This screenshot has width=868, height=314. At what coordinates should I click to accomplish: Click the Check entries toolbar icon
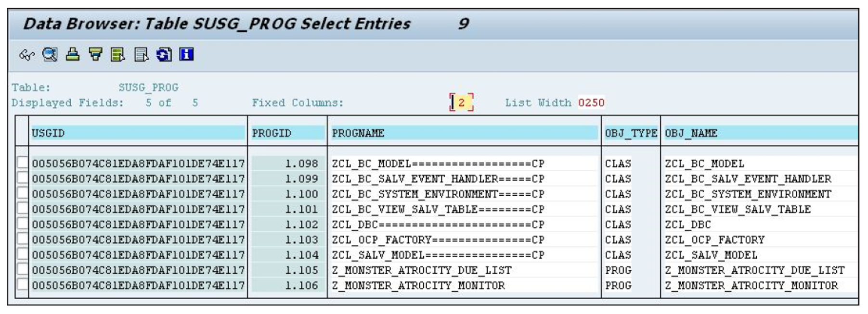pyautogui.click(x=49, y=55)
